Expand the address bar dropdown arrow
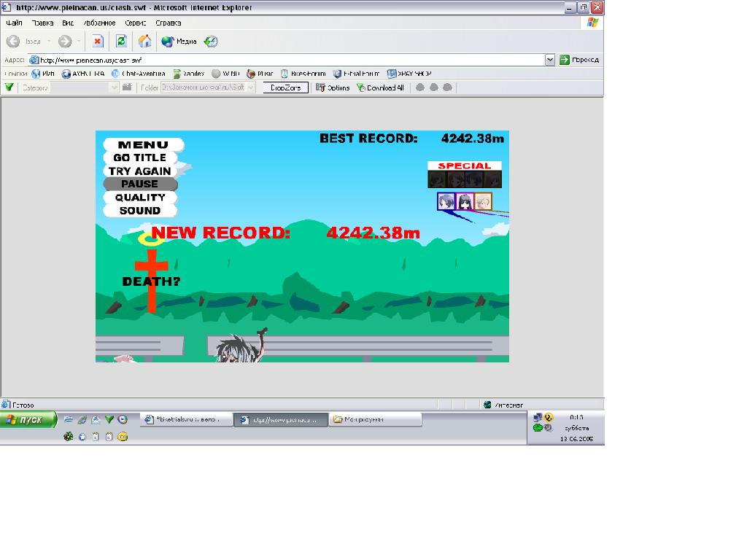The width and height of the screenshot is (747, 560). click(x=550, y=60)
